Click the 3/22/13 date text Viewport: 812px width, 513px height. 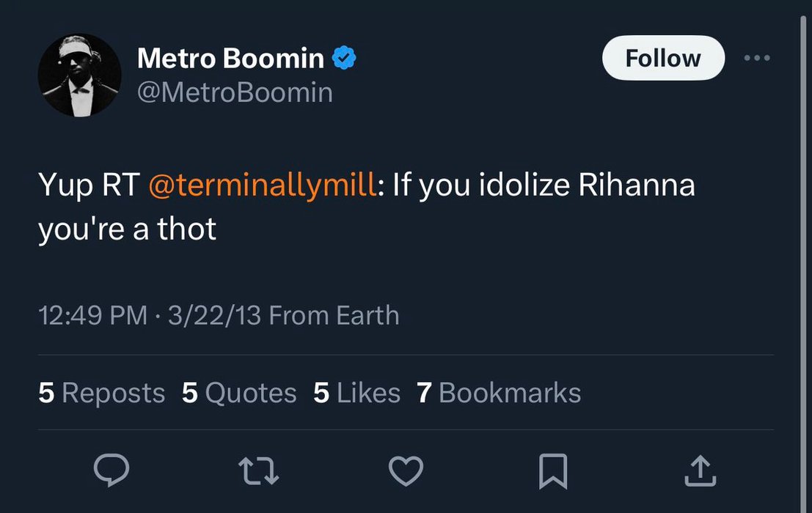point(214,315)
